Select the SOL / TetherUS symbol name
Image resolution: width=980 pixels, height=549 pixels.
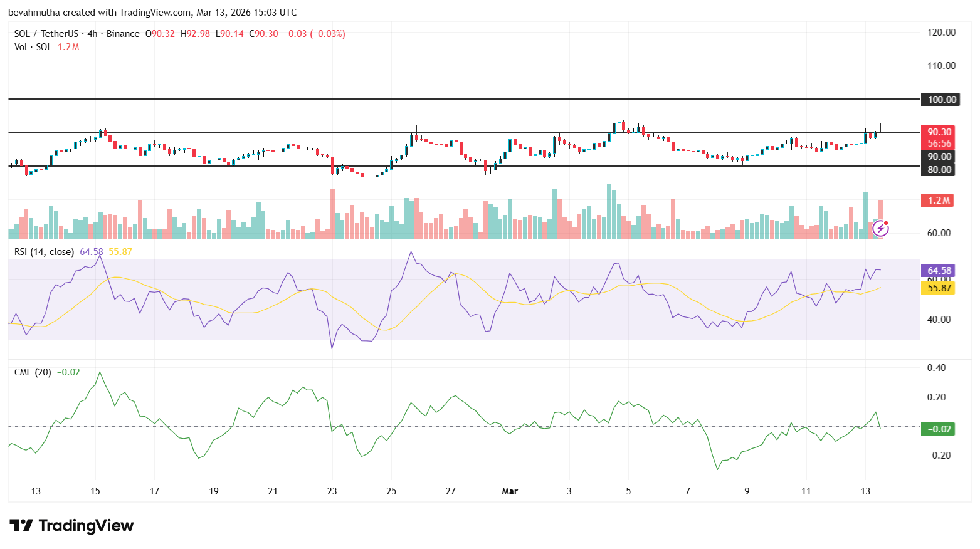45,33
